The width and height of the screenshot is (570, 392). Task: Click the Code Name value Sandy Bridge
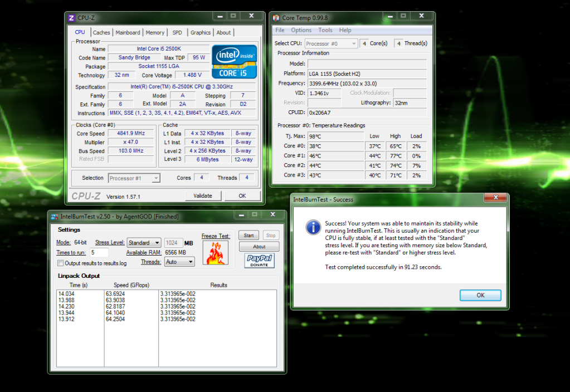pyautogui.click(x=134, y=57)
